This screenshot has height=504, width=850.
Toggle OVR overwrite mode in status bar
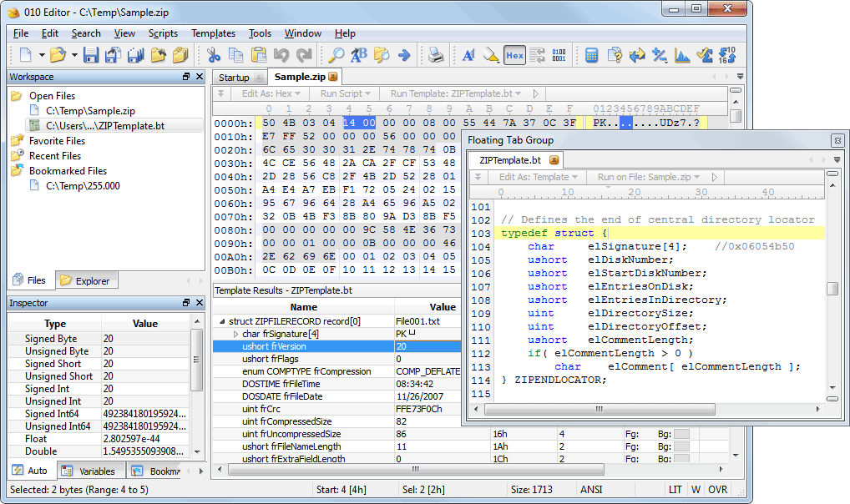pyautogui.click(x=718, y=490)
